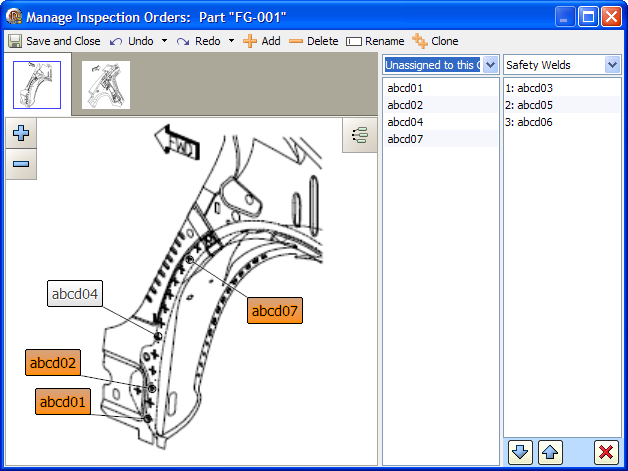Click Save and Close in toolbar

pyautogui.click(x=54, y=41)
